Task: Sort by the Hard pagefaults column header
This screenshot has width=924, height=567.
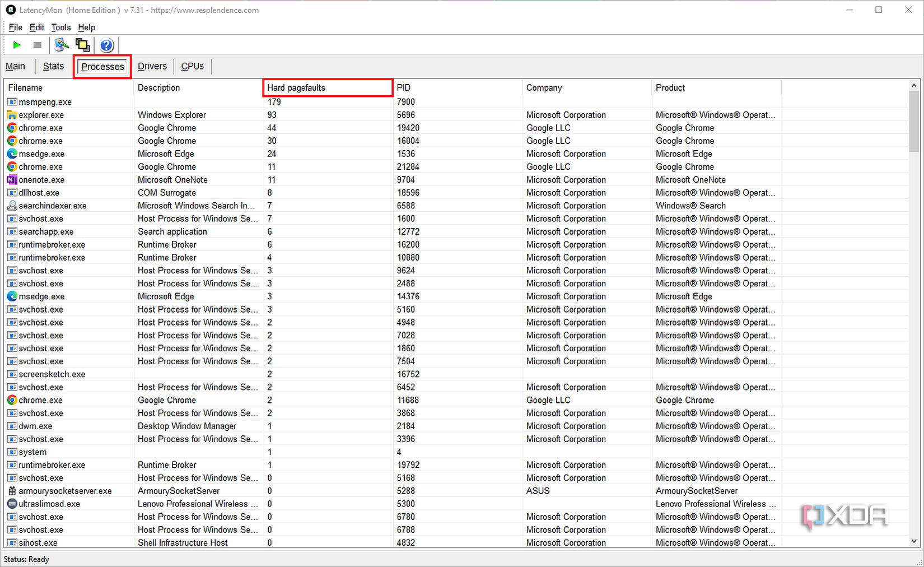Action: 328,87
